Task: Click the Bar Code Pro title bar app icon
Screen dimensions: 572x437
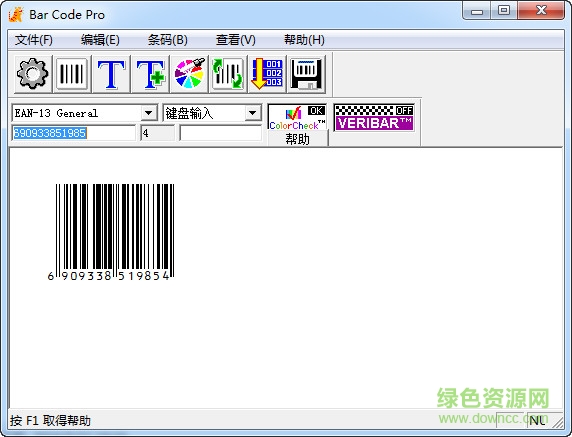Action: [16, 15]
